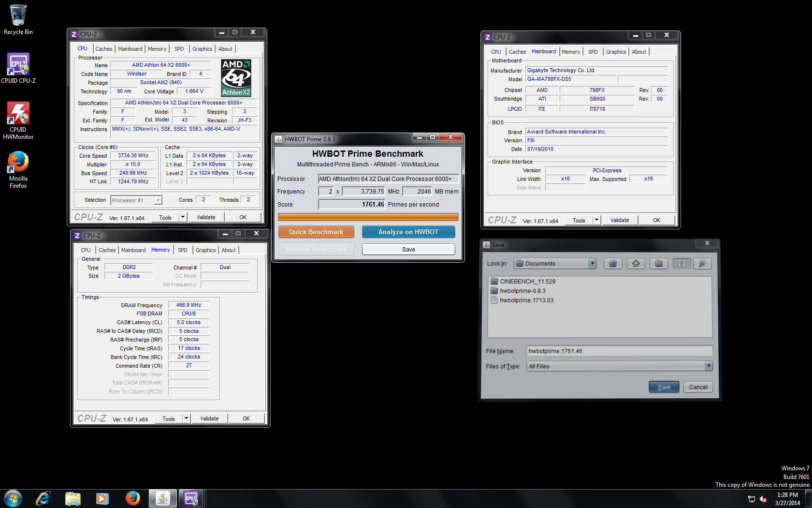Click the muted volume tray icon
This screenshot has width=812, height=508.
(x=763, y=499)
